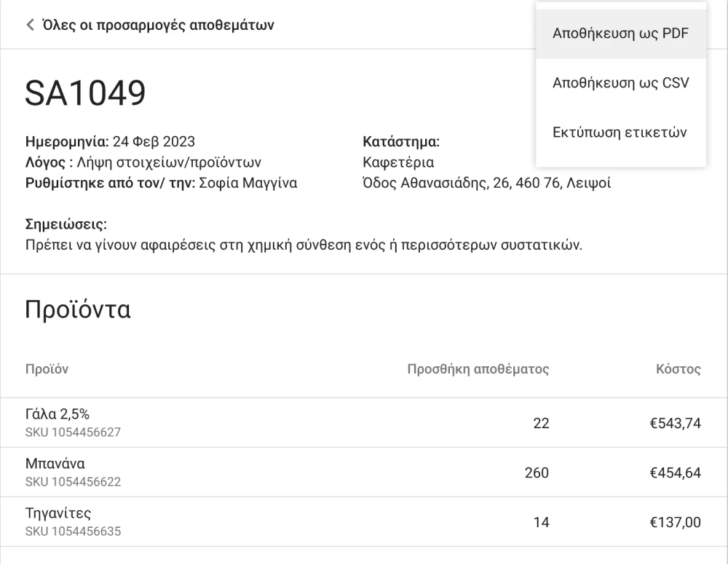Click the back chevron arrow icon
Image resolution: width=728 pixels, height=565 pixels.
[x=29, y=24]
